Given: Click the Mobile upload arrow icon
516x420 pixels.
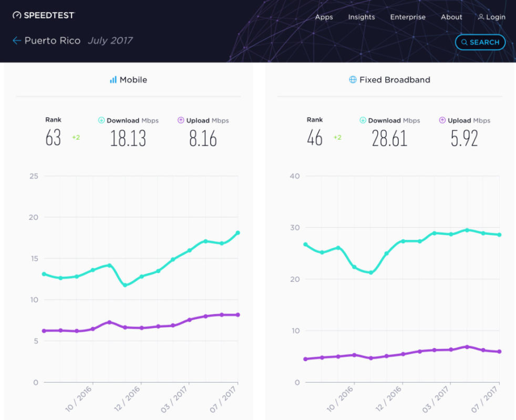Looking at the screenshot, I should 180,121.
